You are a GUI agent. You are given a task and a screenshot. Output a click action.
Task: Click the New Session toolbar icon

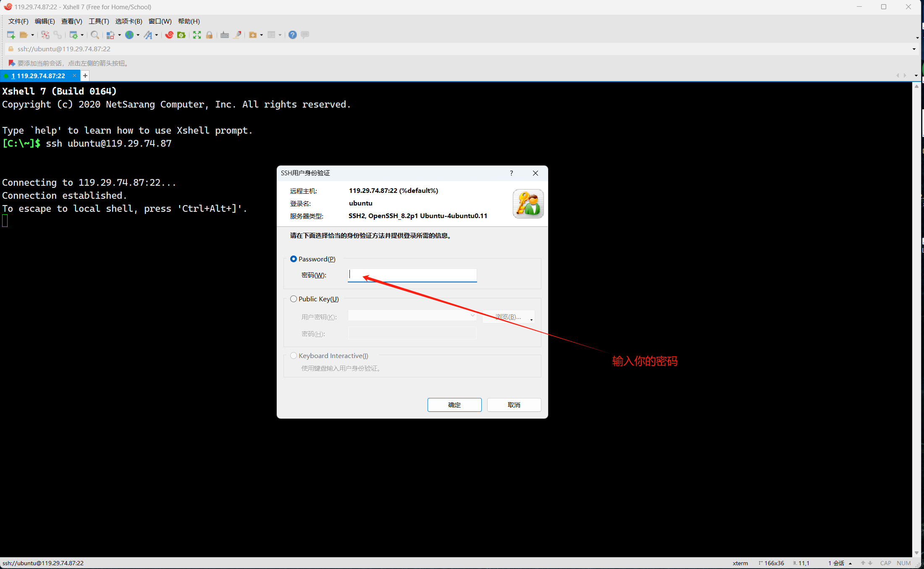pyautogui.click(x=11, y=35)
